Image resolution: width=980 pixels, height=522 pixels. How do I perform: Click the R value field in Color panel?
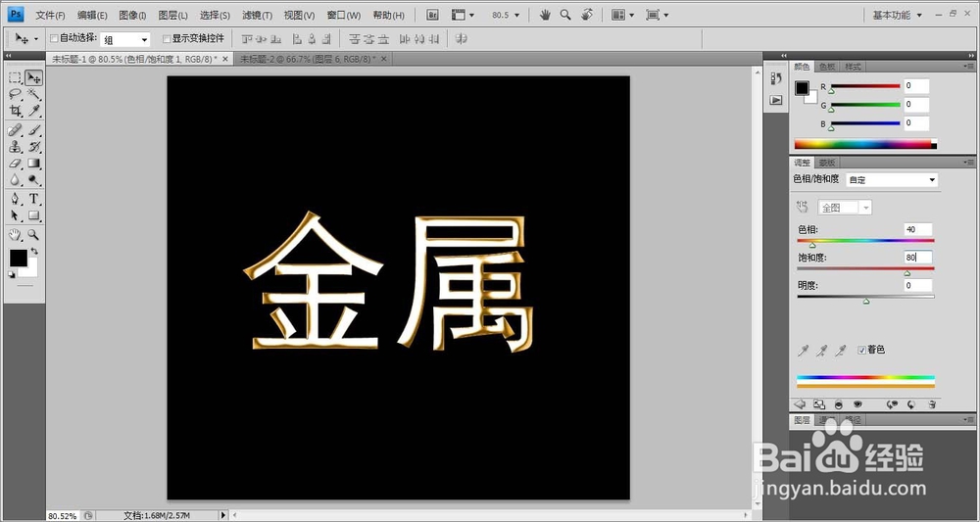tap(916, 86)
